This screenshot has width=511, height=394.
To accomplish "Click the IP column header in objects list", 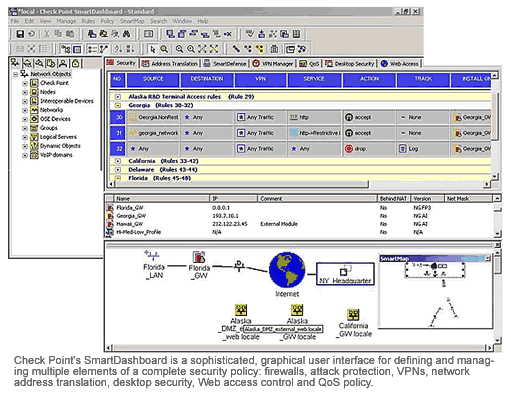I will (x=233, y=199).
